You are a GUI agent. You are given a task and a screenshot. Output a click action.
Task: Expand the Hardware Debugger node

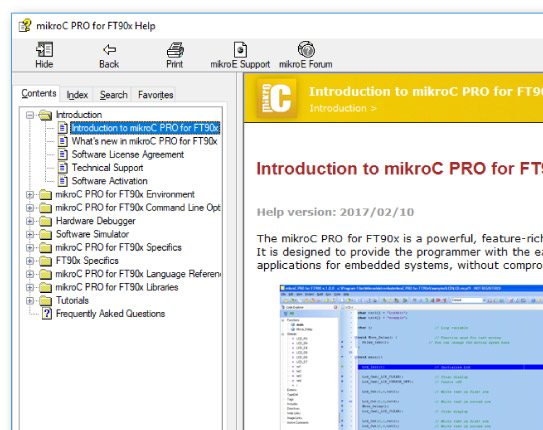coord(30,221)
